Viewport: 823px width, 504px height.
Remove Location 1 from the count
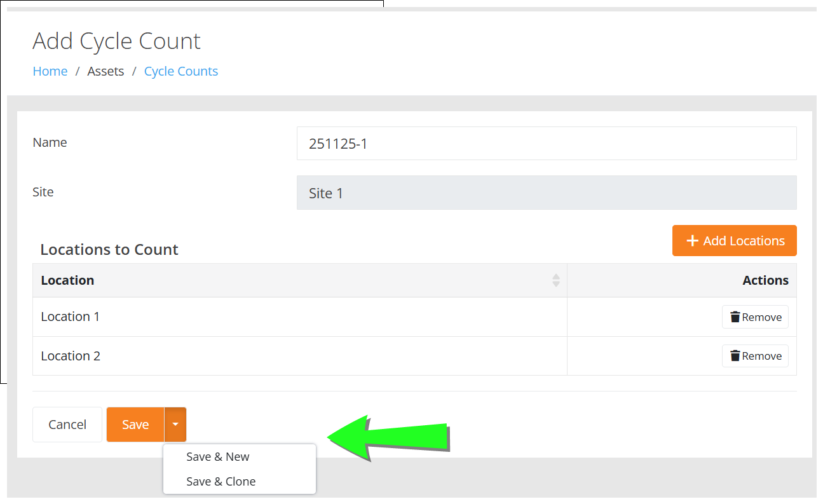tap(755, 317)
